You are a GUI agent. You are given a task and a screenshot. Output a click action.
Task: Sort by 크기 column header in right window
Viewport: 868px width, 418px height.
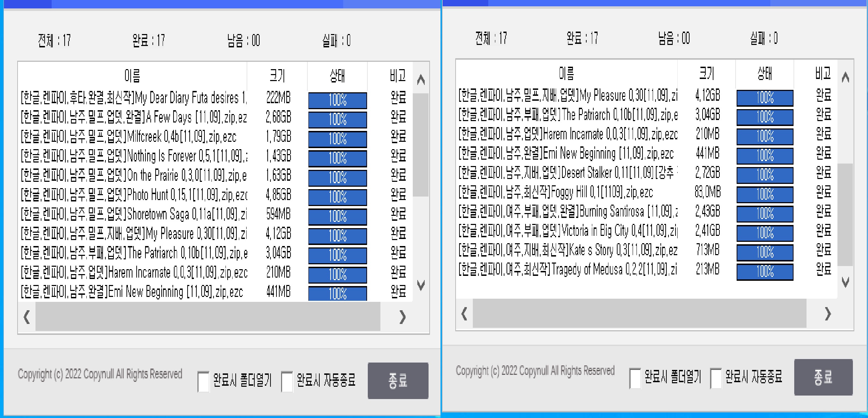[706, 73]
